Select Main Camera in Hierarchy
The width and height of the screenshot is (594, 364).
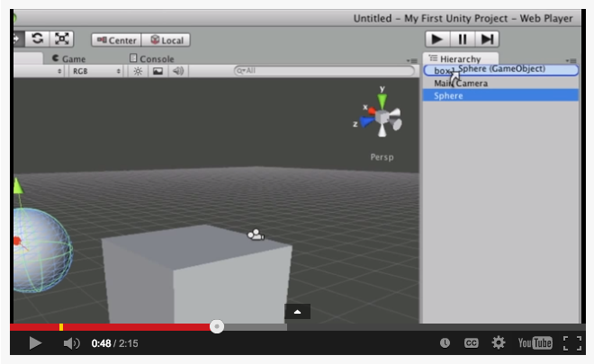pos(500,84)
